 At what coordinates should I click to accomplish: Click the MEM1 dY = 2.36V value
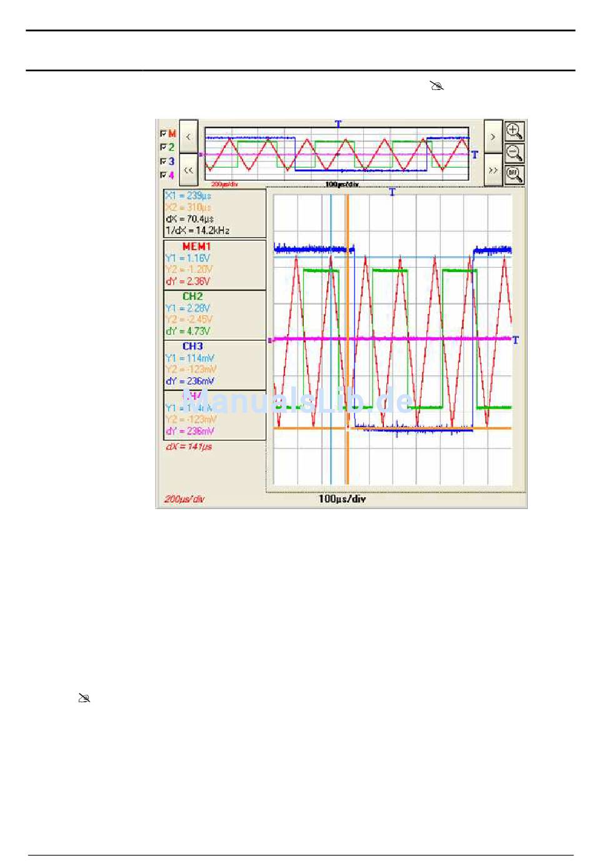[x=188, y=281]
